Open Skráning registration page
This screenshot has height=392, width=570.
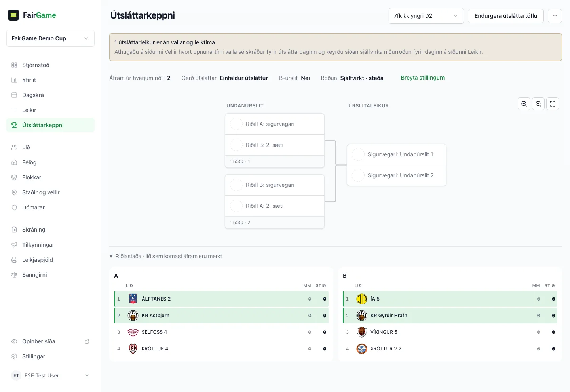click(50, 230)
